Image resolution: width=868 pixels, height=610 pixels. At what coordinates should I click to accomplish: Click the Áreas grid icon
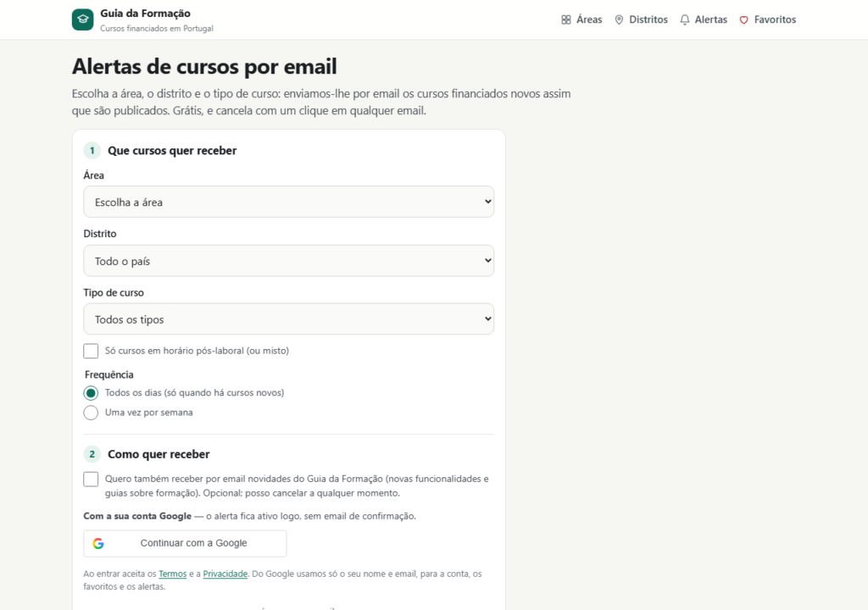565,20
